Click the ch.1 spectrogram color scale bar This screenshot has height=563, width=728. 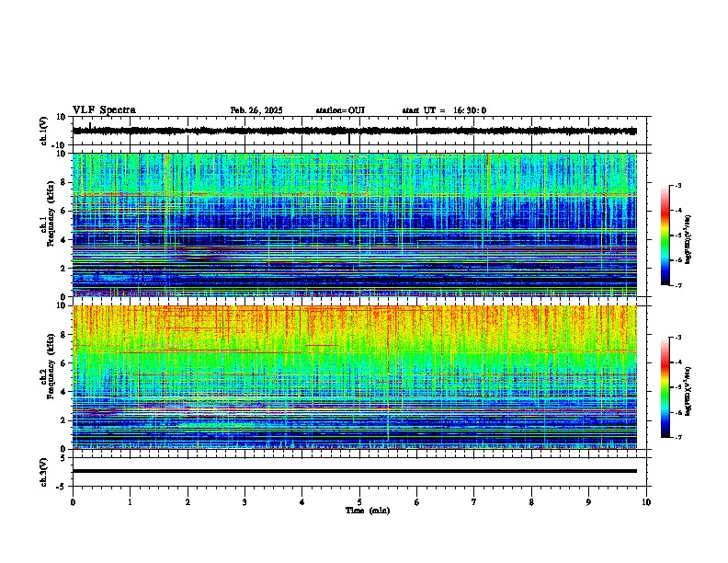tap(665, 236)
